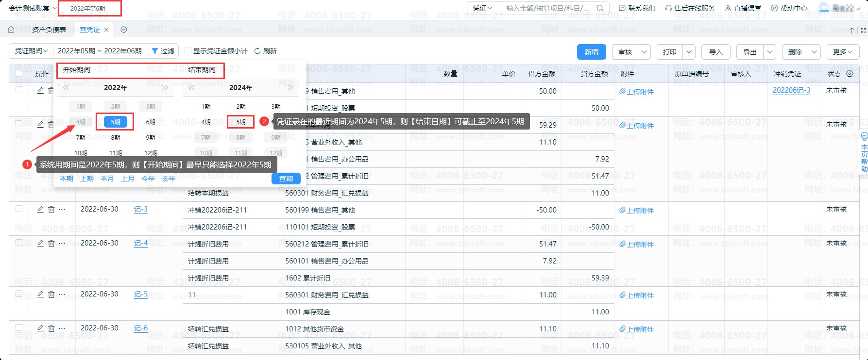Click the edit pencil icon for voucher 记-3

click(x=40, y=210)
